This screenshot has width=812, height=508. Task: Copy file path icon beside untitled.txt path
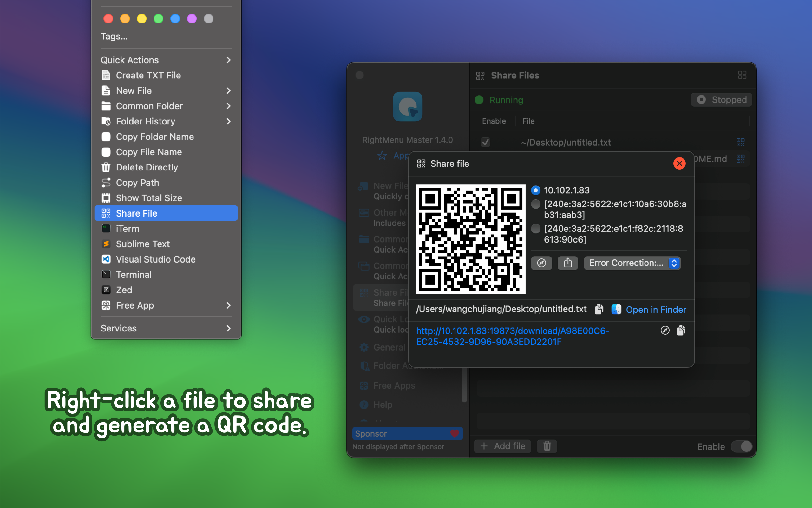pyautogui.click(x=599, y=309)
